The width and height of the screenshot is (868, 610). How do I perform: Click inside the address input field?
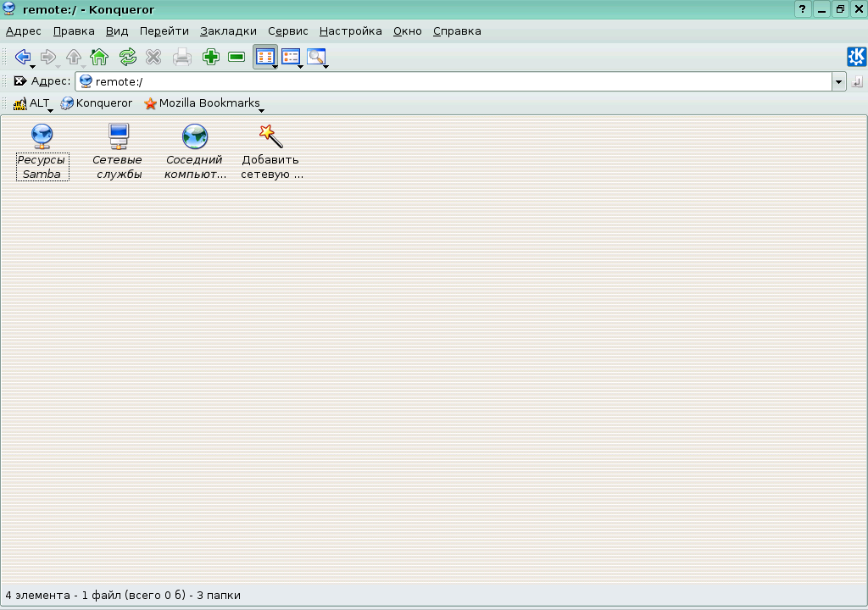point(458,81)
